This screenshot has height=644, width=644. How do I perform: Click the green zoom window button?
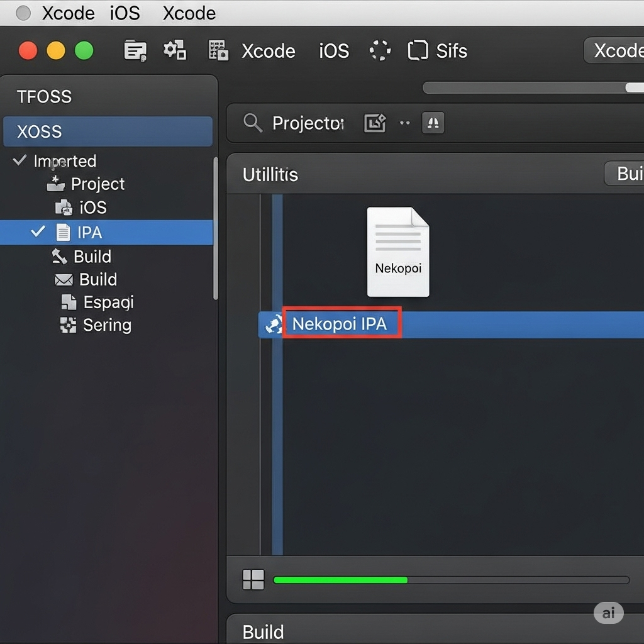click(x=84, y=50)
